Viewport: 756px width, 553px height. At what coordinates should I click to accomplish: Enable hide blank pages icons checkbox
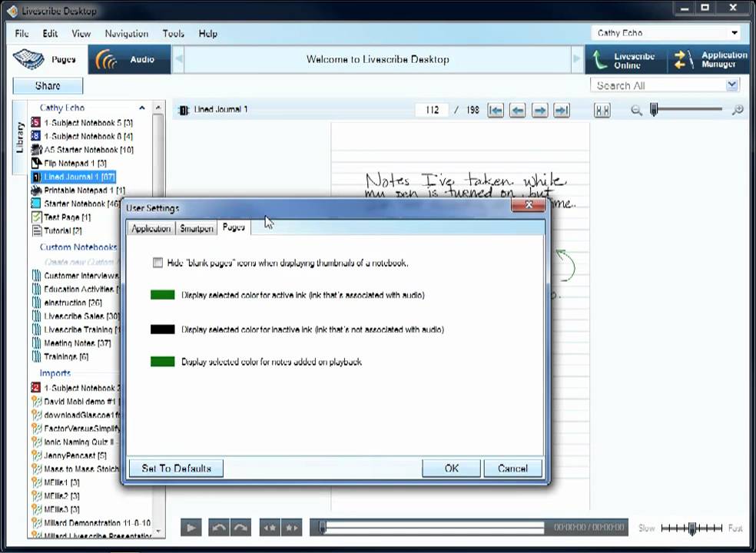click(x=157, y=263)
